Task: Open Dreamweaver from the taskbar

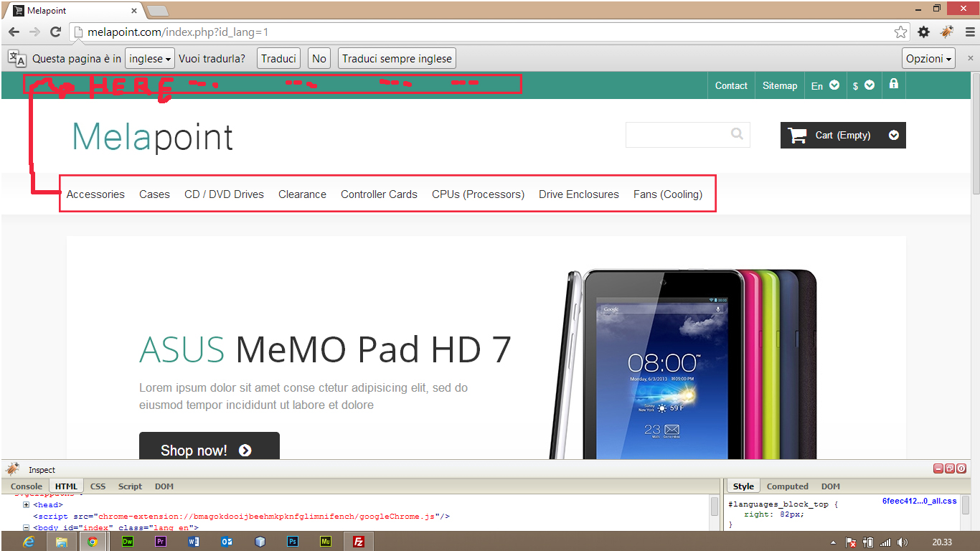Action: [x=128, y=542]
